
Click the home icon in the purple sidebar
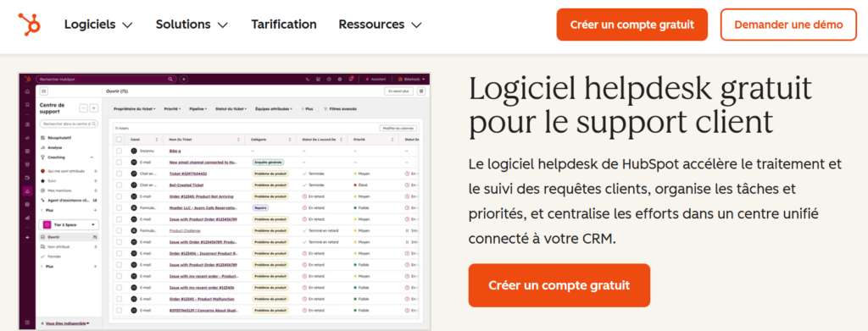tap(28, 91)
